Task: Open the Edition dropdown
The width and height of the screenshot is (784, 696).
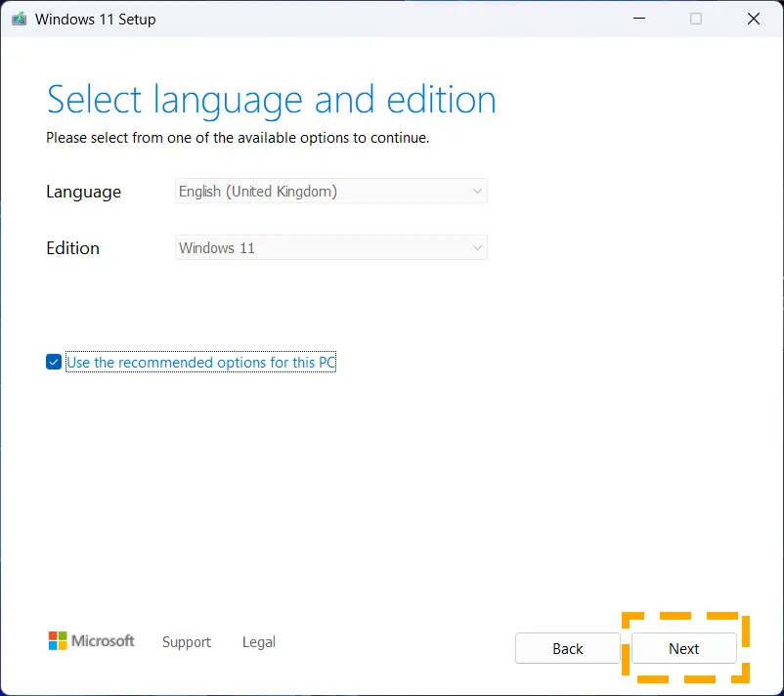Action: point(331,247)
